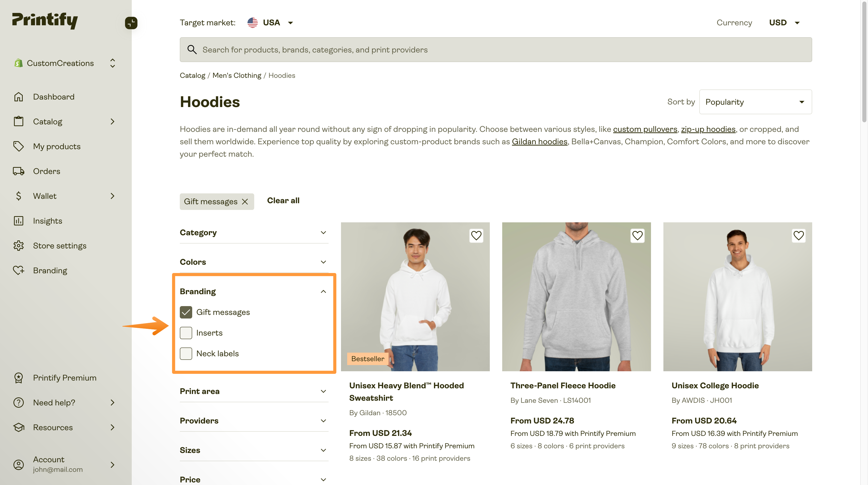Click the sidebar collapse icon
Image resolution: width=868 pixels, height=485 pixels.
click(131, 23)
